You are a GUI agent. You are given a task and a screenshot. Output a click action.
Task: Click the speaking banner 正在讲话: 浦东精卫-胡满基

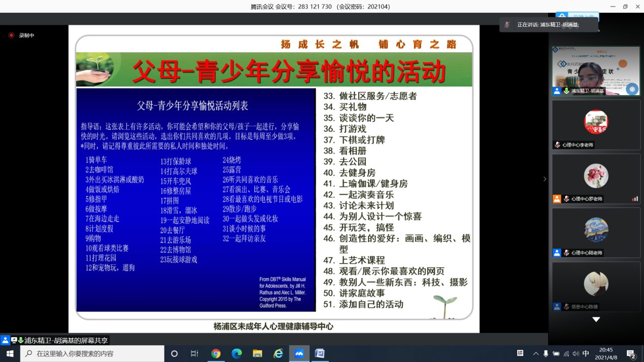(548, 24)
